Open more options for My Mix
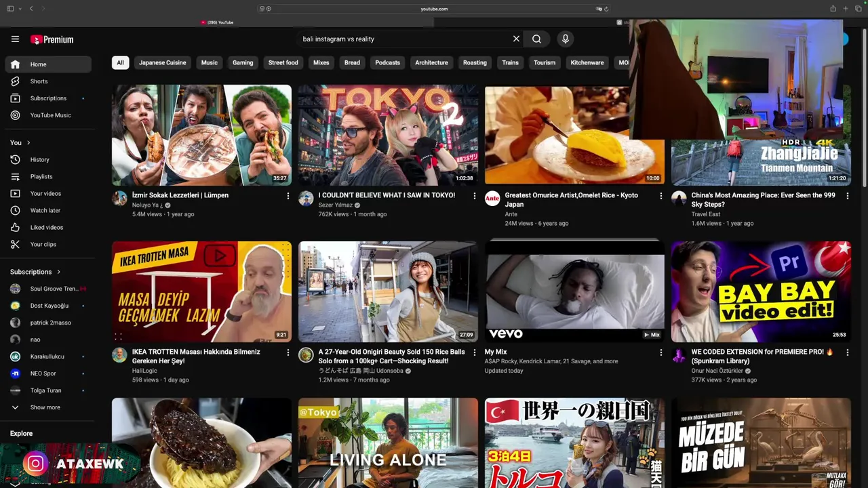 660,352
